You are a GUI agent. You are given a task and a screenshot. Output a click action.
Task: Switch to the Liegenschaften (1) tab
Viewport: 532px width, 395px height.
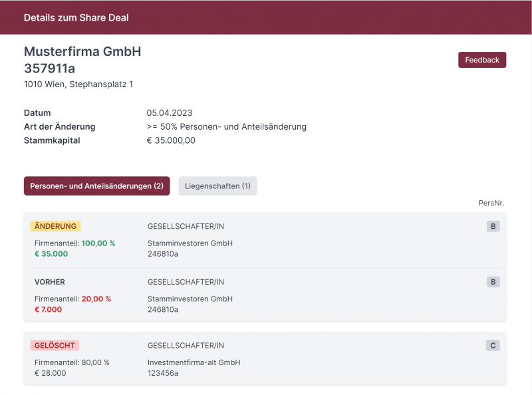(217, 186)
